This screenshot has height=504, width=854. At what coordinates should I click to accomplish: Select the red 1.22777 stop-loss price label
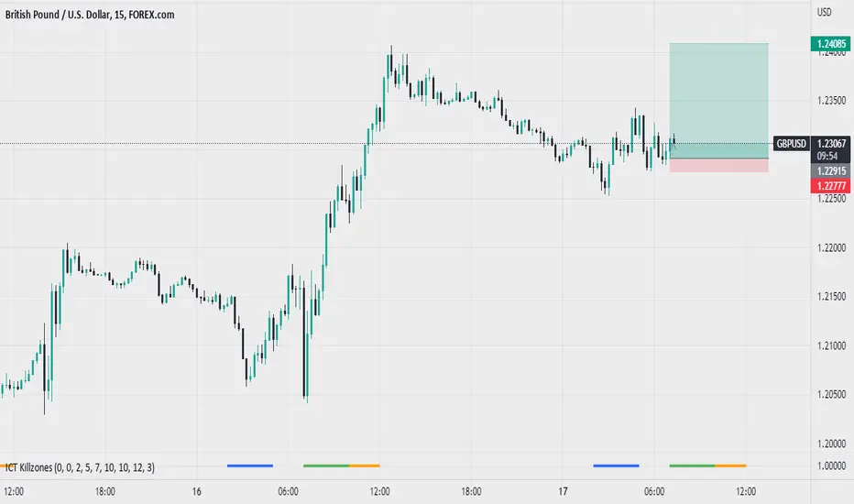(830, 186)
